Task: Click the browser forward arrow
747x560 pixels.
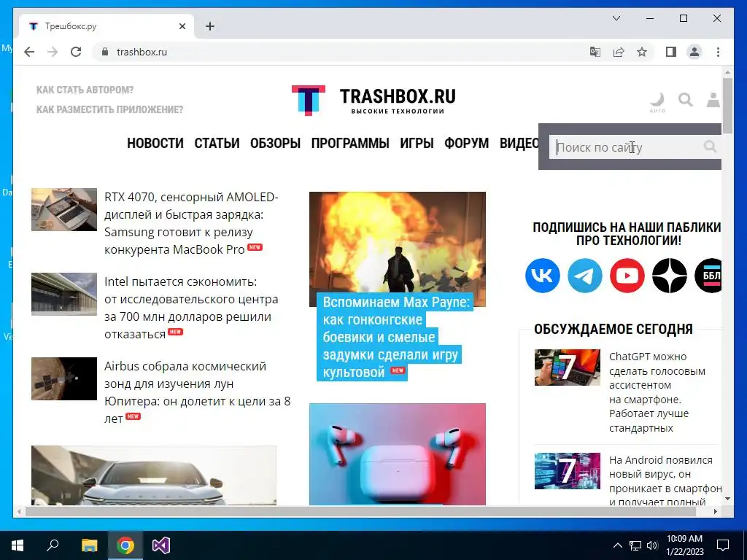Action: pos(53,52)
